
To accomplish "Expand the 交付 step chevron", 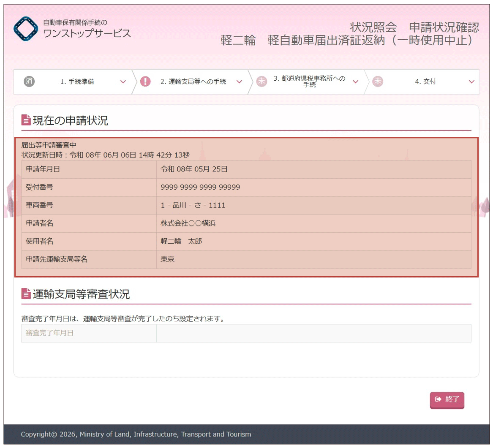I will [x=471, y=82].
